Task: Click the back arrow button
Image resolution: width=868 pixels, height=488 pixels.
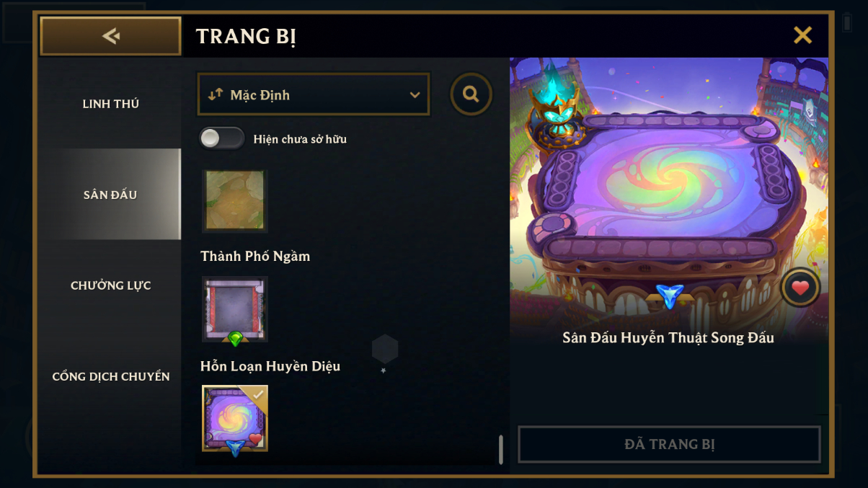Action: click(110, 36)
